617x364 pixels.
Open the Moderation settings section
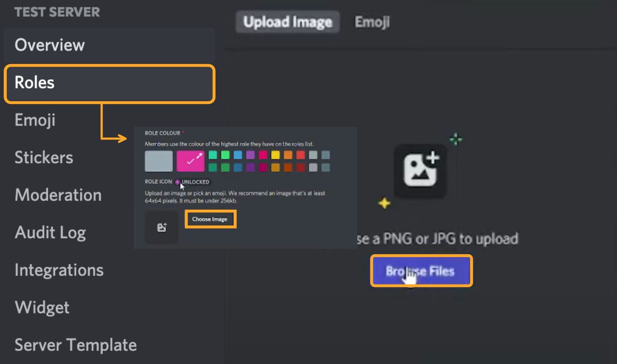point(58,195)
